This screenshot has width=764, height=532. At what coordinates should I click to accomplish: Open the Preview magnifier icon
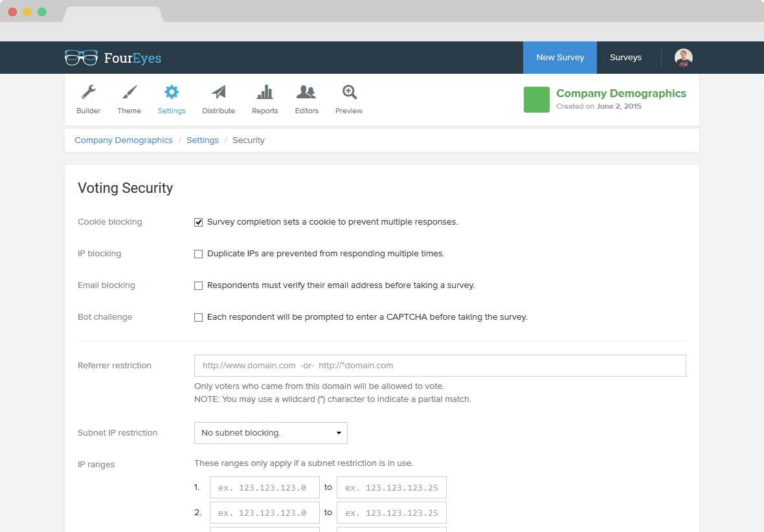tap(350, 92)
